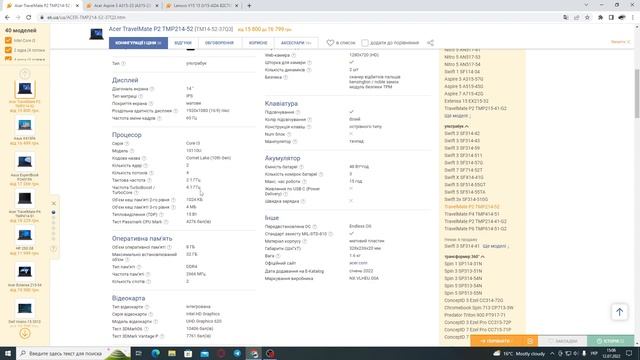Click help icon next to Швидка зарядка
The image size is (640, 360).
(303, 202)
